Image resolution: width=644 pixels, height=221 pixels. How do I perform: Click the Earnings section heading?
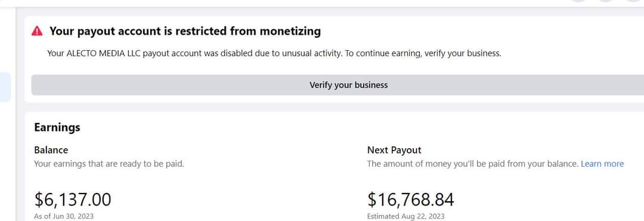point(57,128)
